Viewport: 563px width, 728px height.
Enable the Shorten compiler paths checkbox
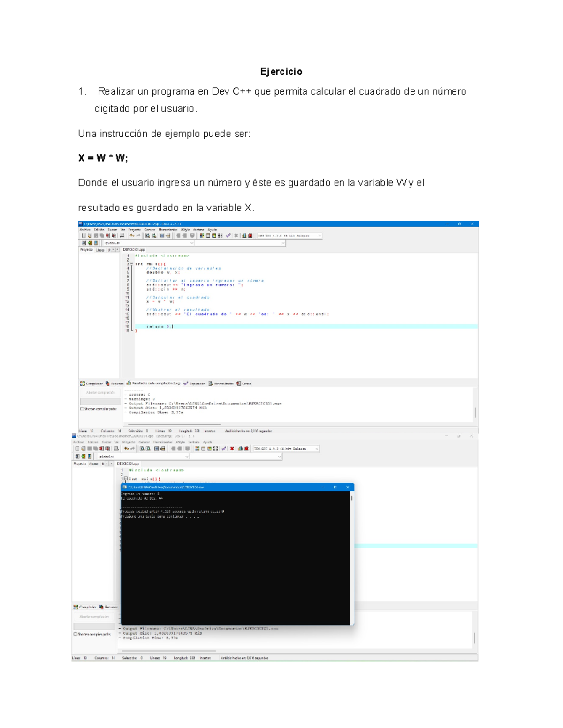[x=82, y=409]
